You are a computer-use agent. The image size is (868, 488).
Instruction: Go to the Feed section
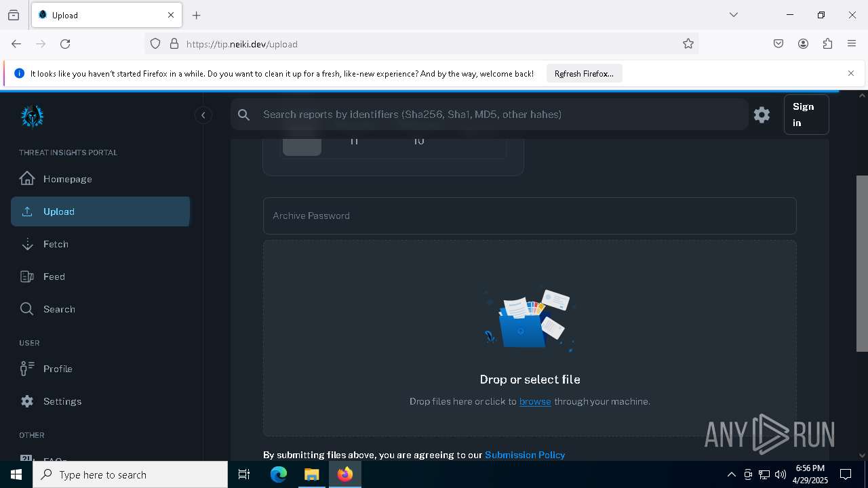tap(100, 277)
